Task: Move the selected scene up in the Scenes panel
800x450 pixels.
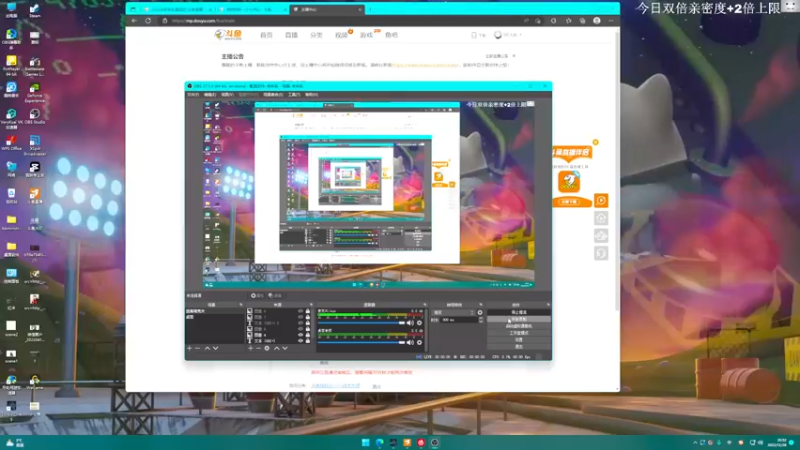Action: 207,348
